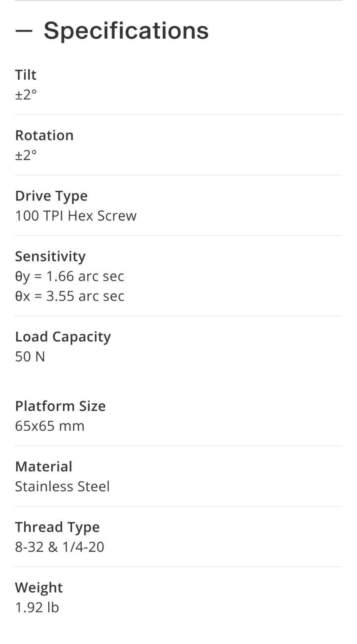This screenshot has width=357, height=644.
Task: Click the Sensitivity label
Action: (x=50, y=256)
